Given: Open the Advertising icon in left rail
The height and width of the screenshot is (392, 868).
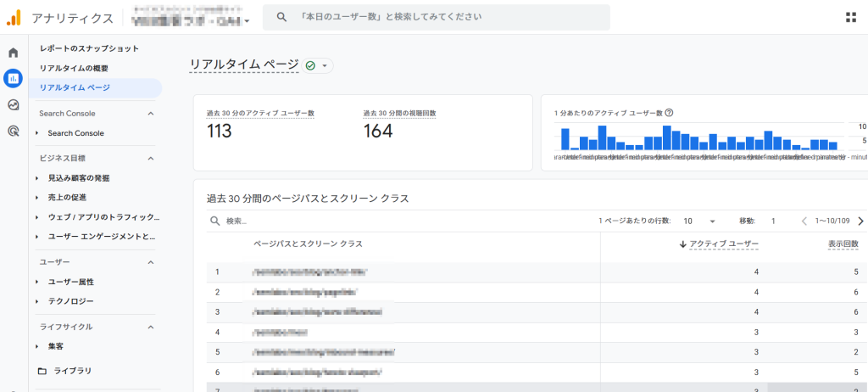Looking at the screenshot, I should point(13,132).
